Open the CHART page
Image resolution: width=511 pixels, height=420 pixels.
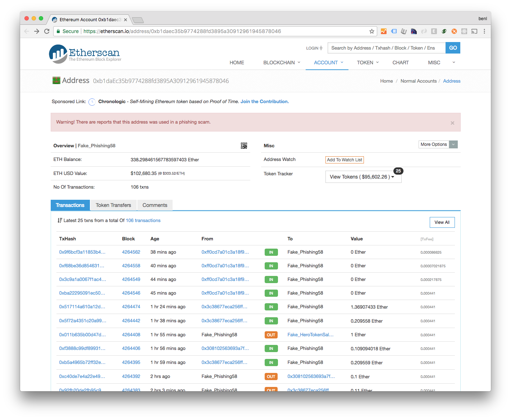(x=401, y=63)
